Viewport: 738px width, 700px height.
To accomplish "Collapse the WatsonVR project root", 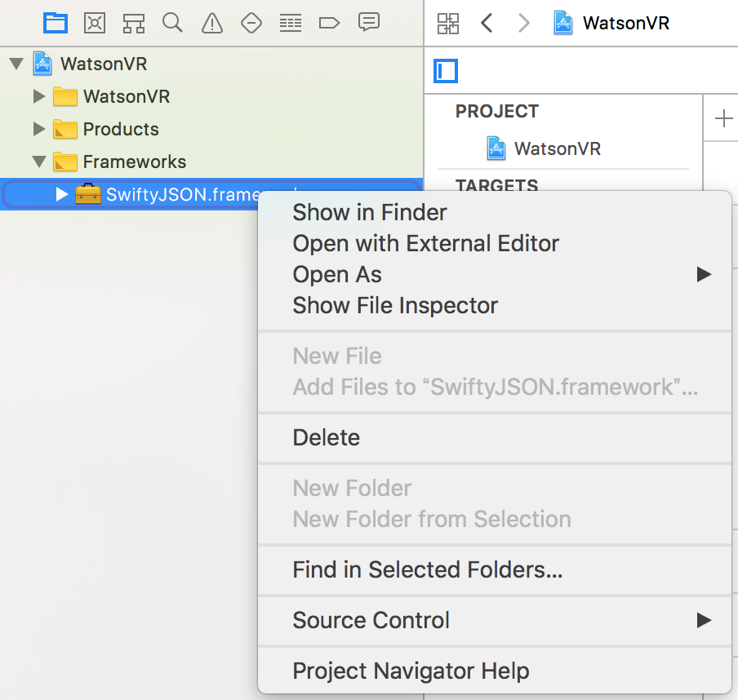I will [16, 64].
